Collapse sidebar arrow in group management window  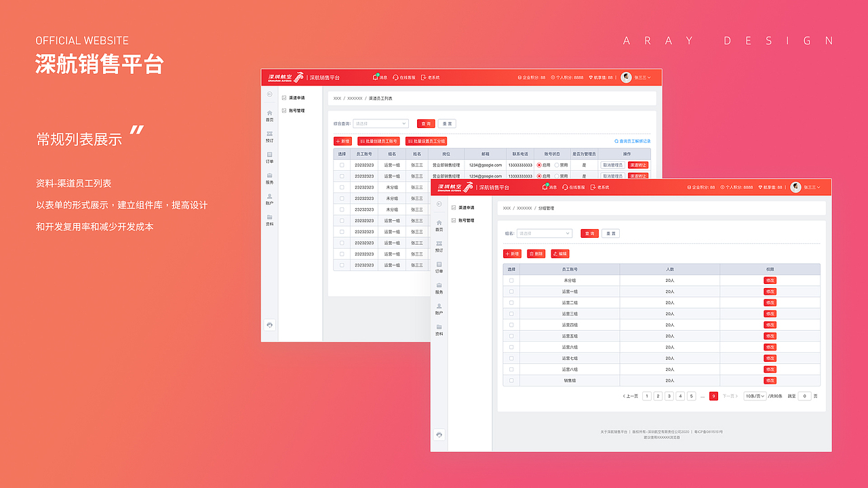[439, 204]
